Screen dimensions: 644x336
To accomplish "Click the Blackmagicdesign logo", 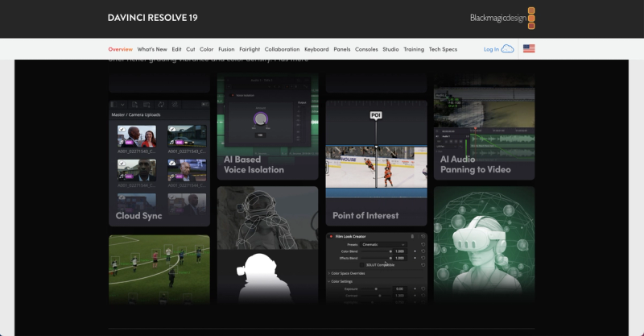I will [x=502, y=18].
